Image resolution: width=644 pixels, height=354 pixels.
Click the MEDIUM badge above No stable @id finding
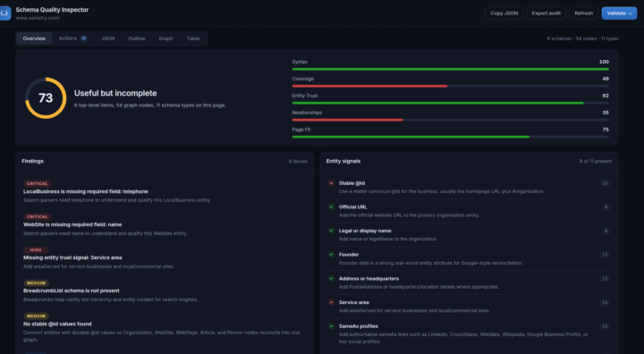pyautogui.click(x=36, y=316)
